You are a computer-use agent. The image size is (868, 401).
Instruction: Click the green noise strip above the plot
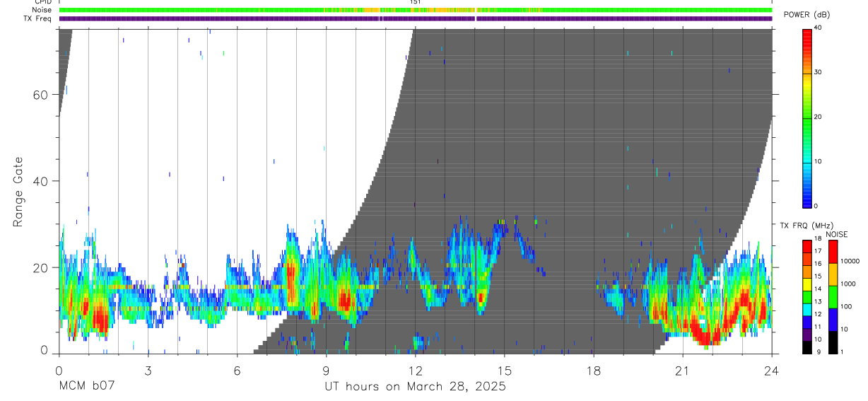tap(416, 10)
